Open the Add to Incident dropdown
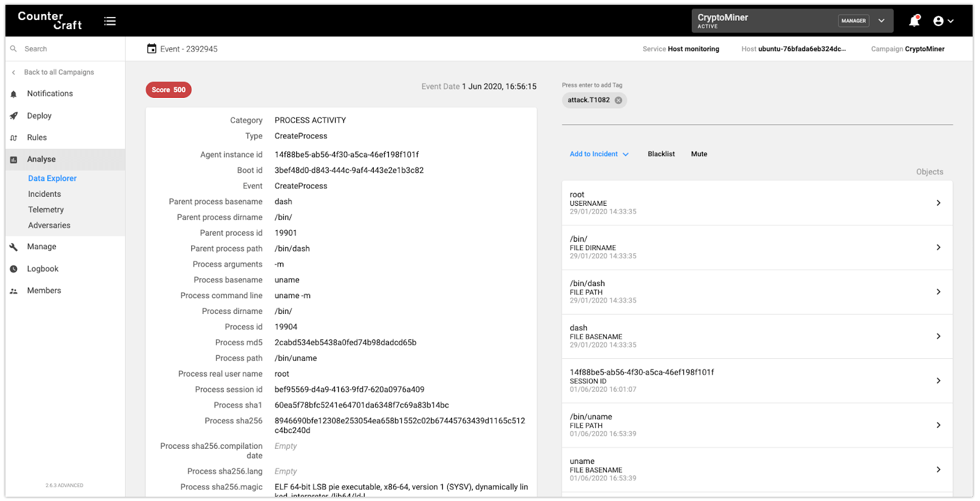 pyautogui.click(x=599, y=154)
